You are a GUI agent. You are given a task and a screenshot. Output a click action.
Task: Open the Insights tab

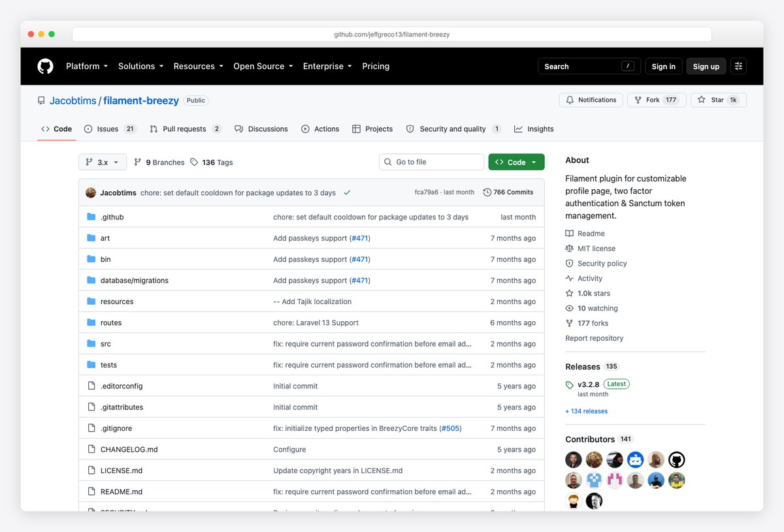tap(534, 129)
